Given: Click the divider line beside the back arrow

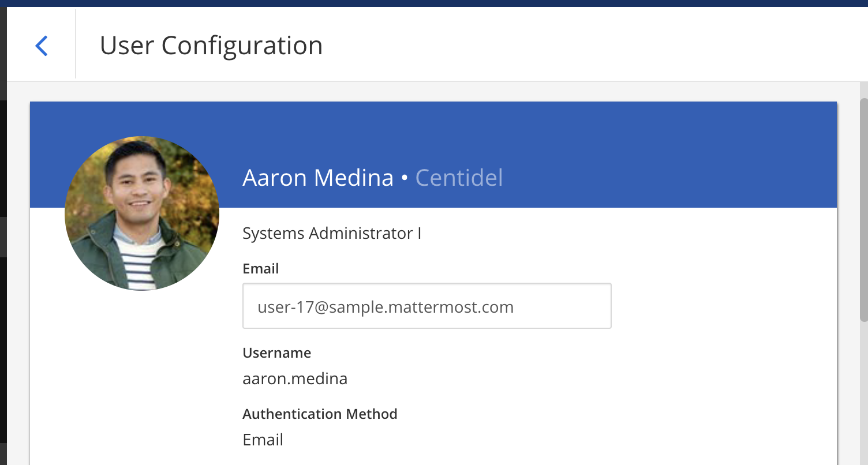Looking at the screenshot, I should (75, 45).
